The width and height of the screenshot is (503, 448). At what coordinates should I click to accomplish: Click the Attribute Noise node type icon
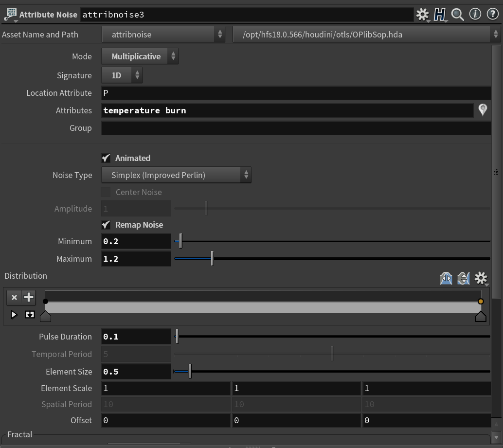pos(11,15)
